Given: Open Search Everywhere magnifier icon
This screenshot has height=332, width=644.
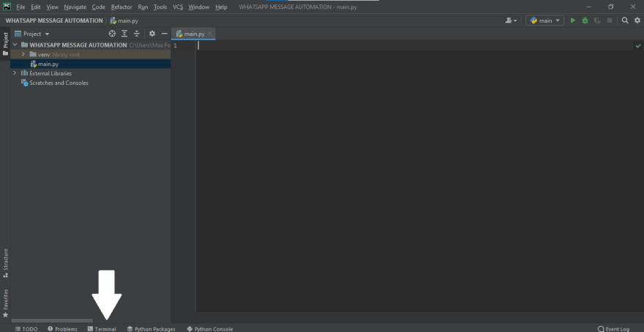Looking at the screenshot, I should [625, 20].
